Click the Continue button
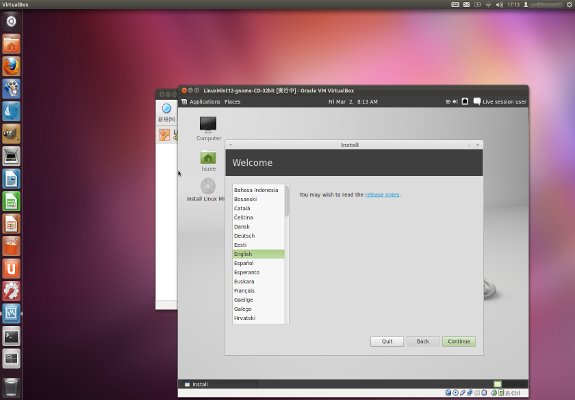Viewport: 575px width, 400px height. (459, 341)
